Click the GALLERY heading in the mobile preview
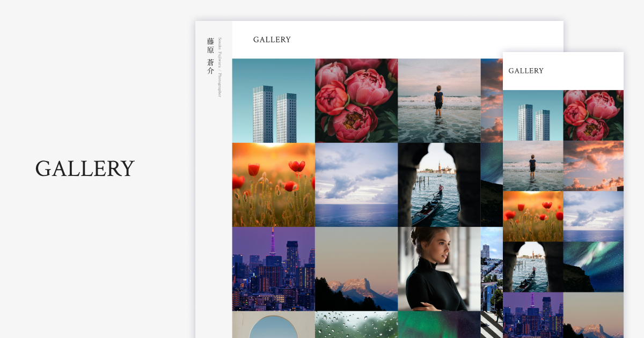This screenshot has height=338, width=644. click(x=526, y=71)
